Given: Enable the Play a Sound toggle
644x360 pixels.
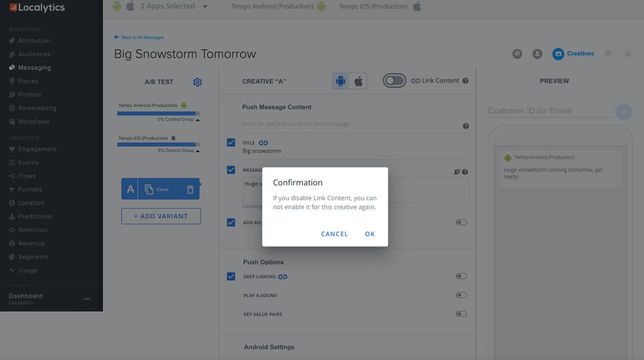Looking at the screenshot, I should pos(461,295).
